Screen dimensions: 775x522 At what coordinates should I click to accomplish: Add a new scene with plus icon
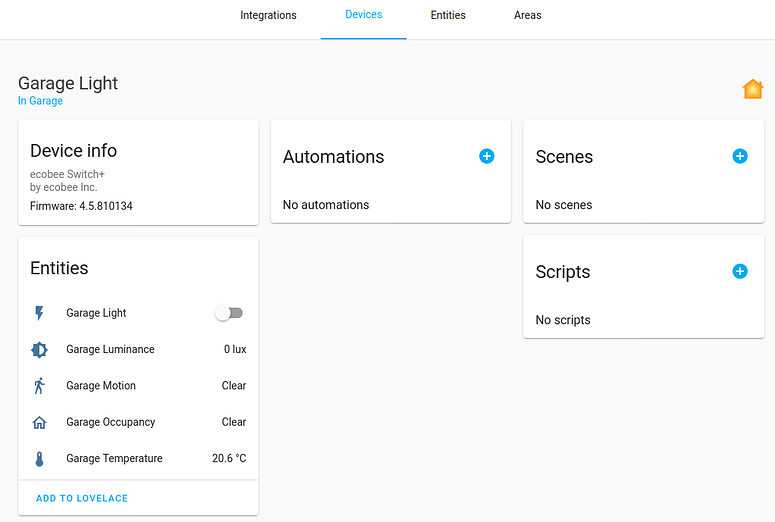point(740,156)
